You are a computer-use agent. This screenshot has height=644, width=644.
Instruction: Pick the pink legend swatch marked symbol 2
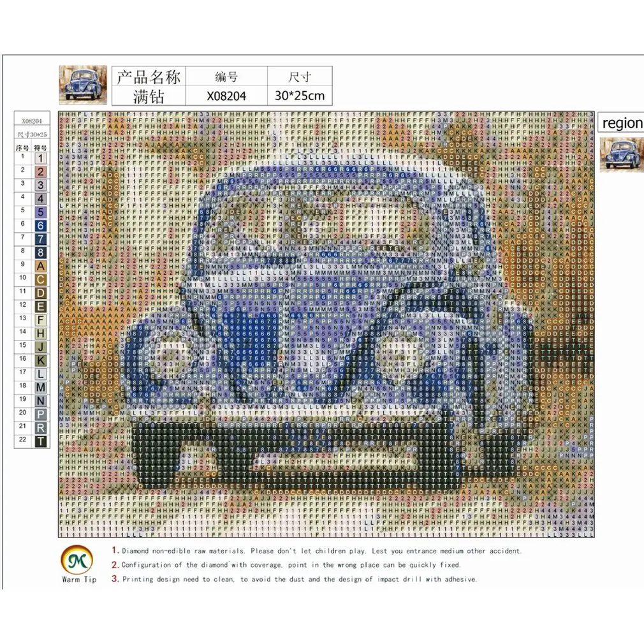click(x=40, y=172)
